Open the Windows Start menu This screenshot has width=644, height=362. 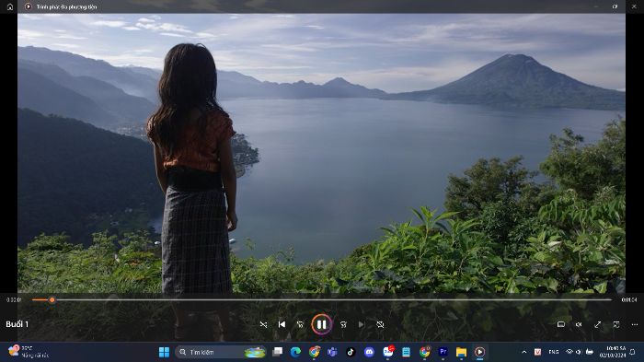[164, 352]
